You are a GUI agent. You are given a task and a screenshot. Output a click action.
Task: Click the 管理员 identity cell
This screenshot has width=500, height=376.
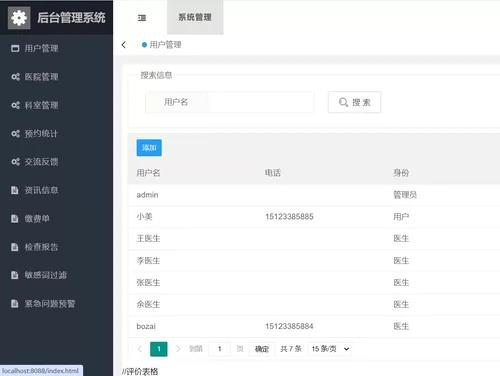pos(405,195)
